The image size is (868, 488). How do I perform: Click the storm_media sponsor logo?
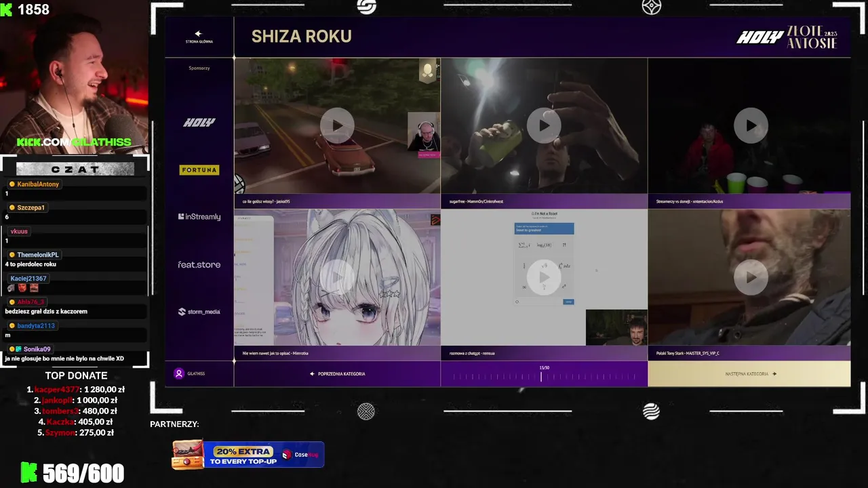pos(199,312)
